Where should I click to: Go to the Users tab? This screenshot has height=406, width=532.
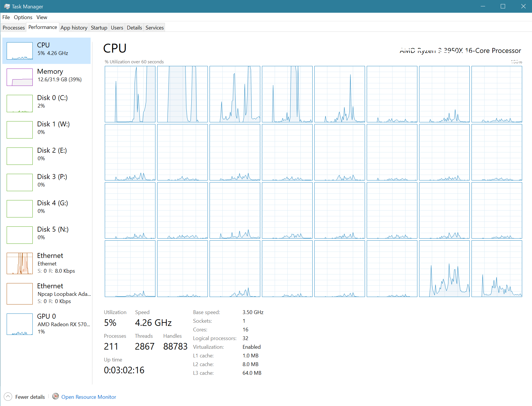(117, 28)
